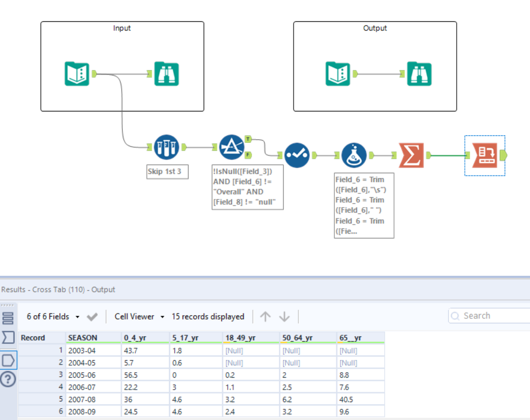Open the Cell Viewer dropdown
The width and height of the screenshot is (530, 420).
click(x=139, y=317)
